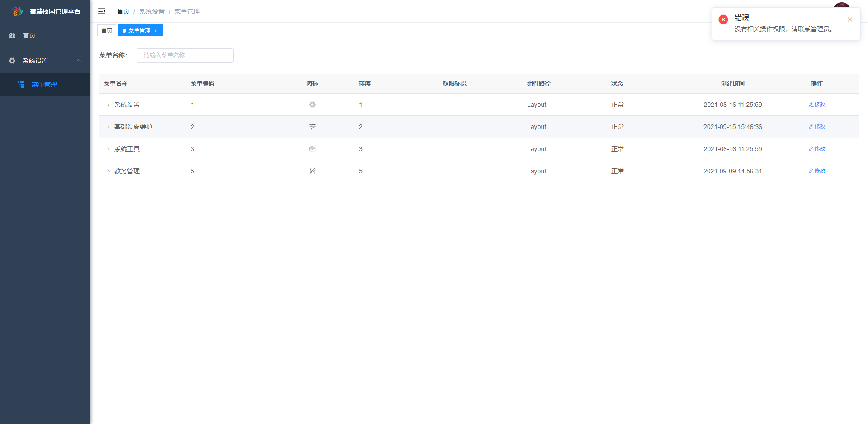
Task: Click the red error icon in notification
Action: click(723, 19)
